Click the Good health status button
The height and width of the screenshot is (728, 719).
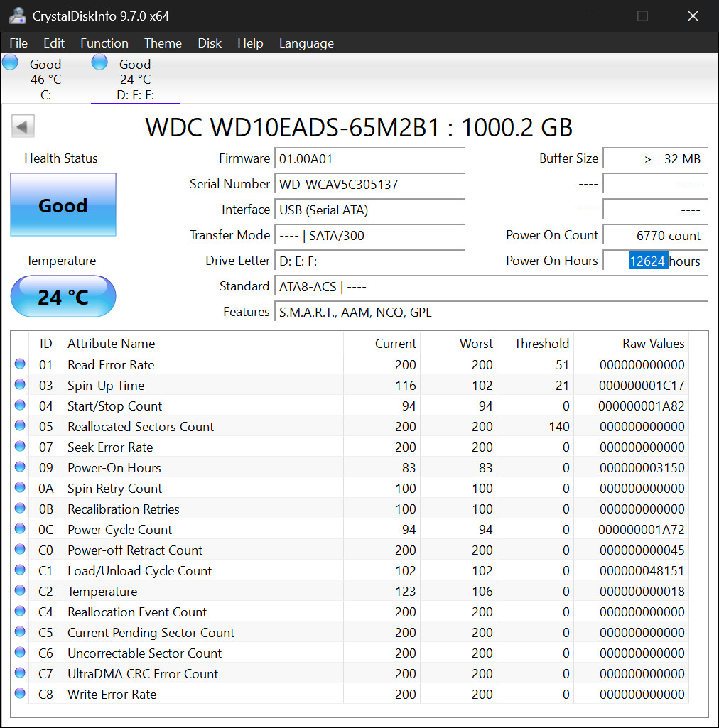click(x=63, y=205)
